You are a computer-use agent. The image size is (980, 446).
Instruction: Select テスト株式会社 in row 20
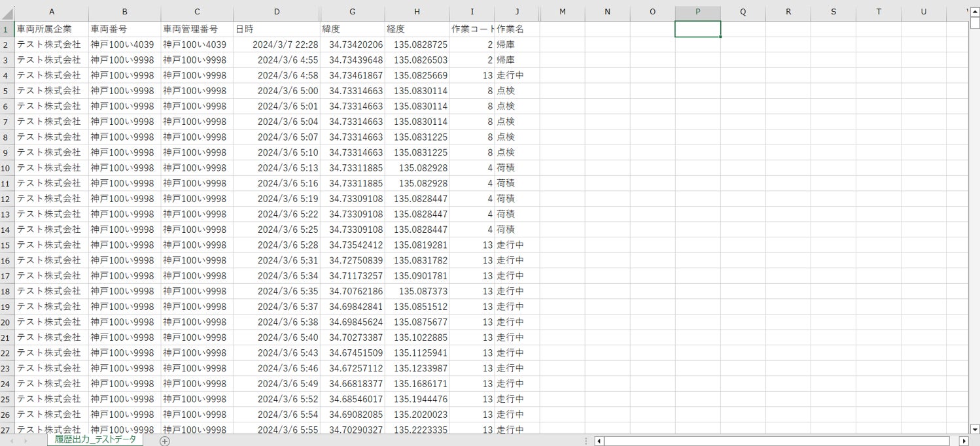click(x=52, y=322)
